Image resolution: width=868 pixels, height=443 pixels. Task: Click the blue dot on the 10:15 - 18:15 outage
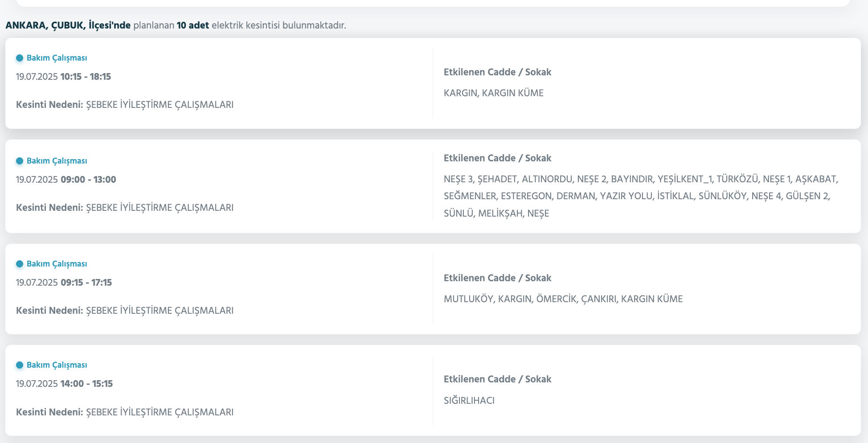tap(20, 58)
